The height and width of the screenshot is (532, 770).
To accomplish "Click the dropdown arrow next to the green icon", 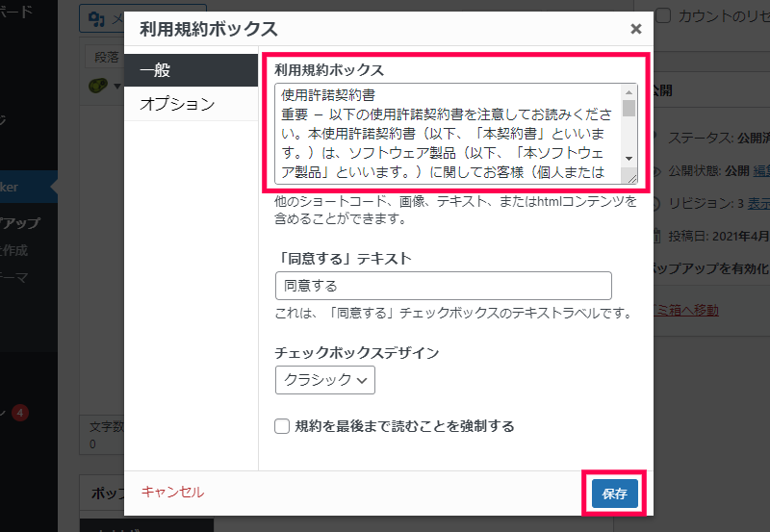I will 116,87.
